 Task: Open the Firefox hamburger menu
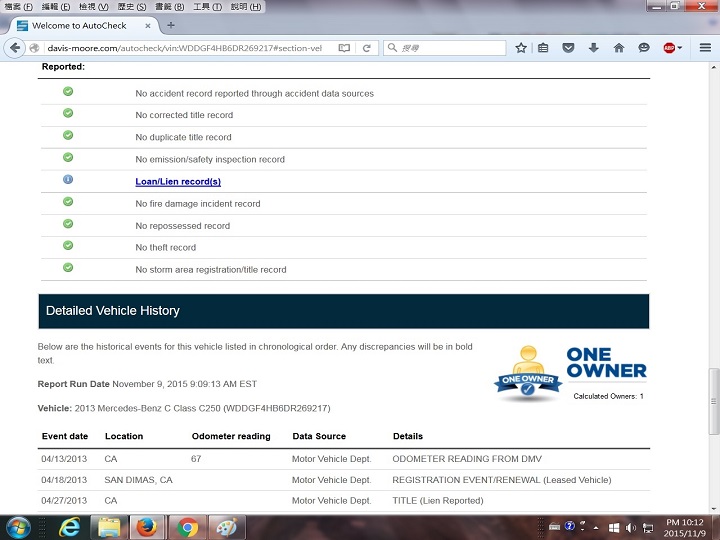(705, 48)
